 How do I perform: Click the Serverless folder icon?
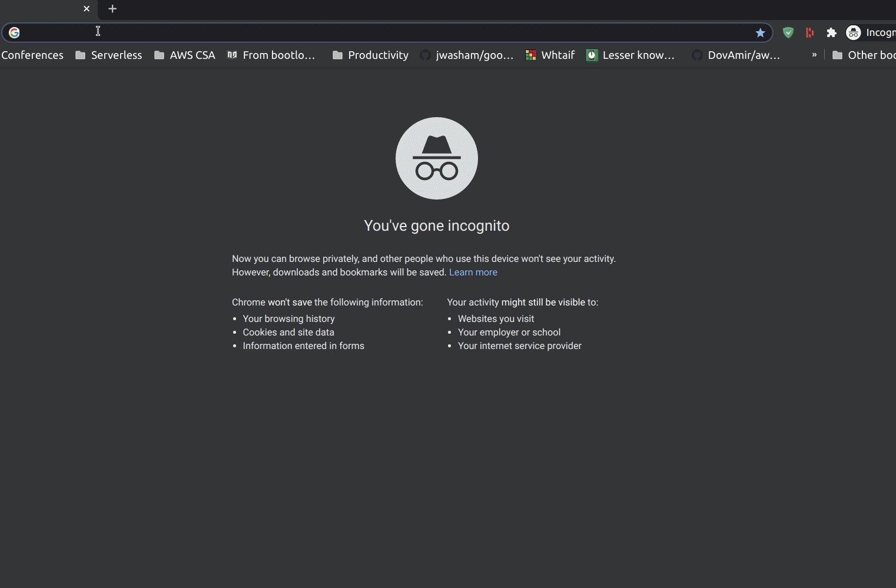(81, 55)
